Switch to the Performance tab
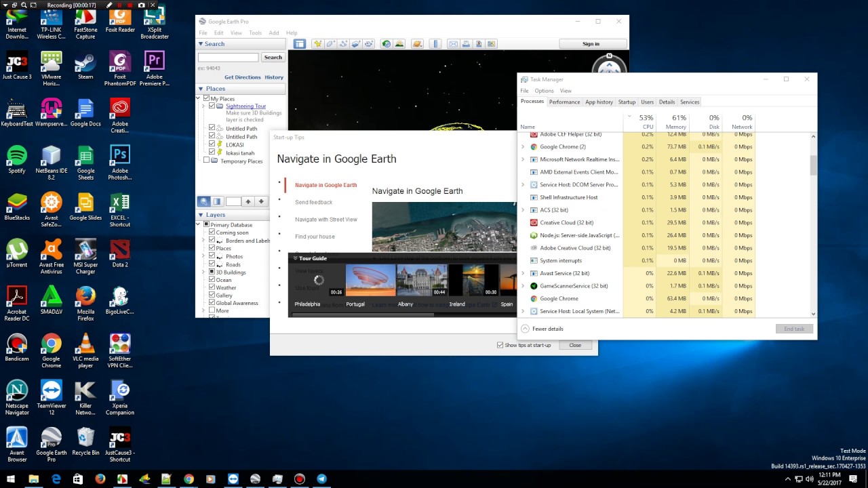This screenshot has height=488, width=868. 564,102
